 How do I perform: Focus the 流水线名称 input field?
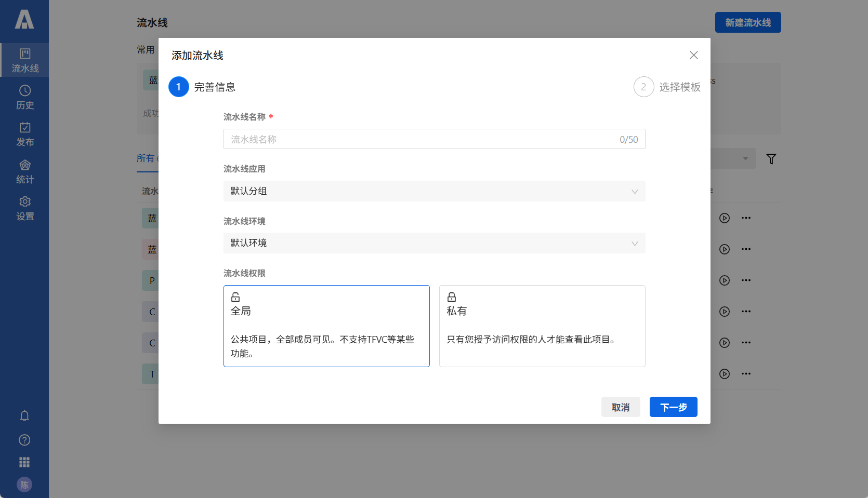click(x=435, y=139)
